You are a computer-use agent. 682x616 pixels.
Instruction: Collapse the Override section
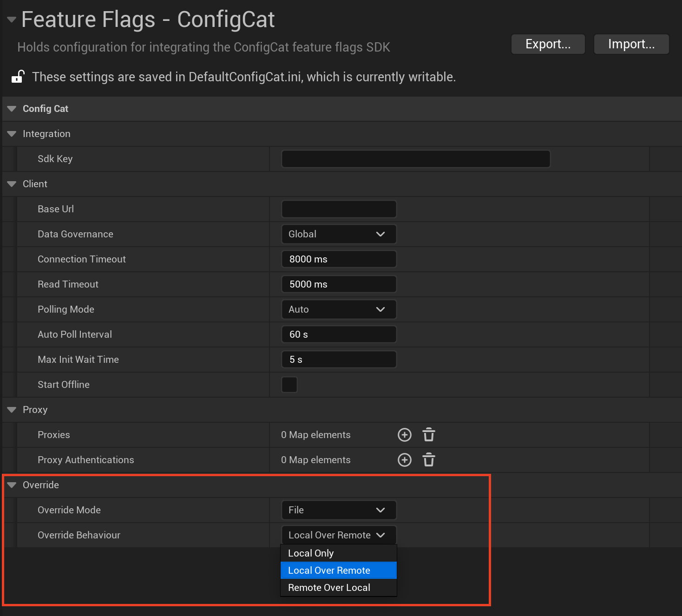click(11, 485)
